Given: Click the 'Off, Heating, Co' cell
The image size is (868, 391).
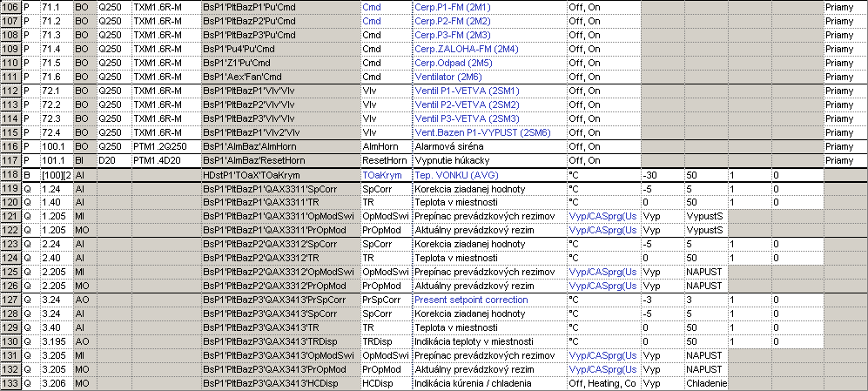Looking at the screenshot, I should pyautogui.click(x=602, y=382).
